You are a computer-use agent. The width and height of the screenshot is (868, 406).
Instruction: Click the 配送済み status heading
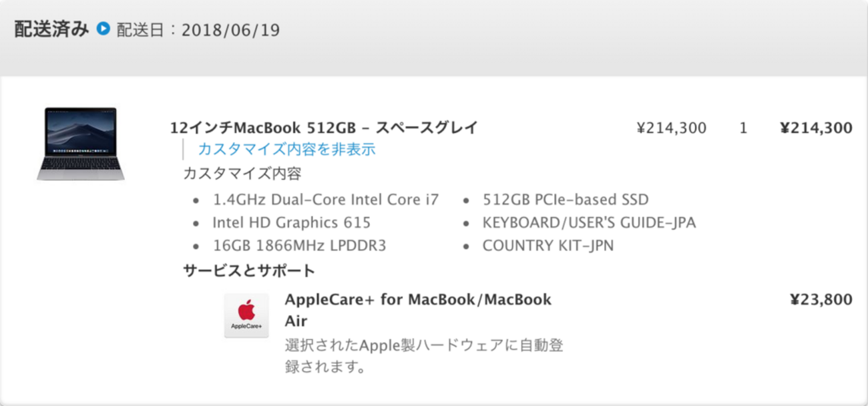[51, 29]
